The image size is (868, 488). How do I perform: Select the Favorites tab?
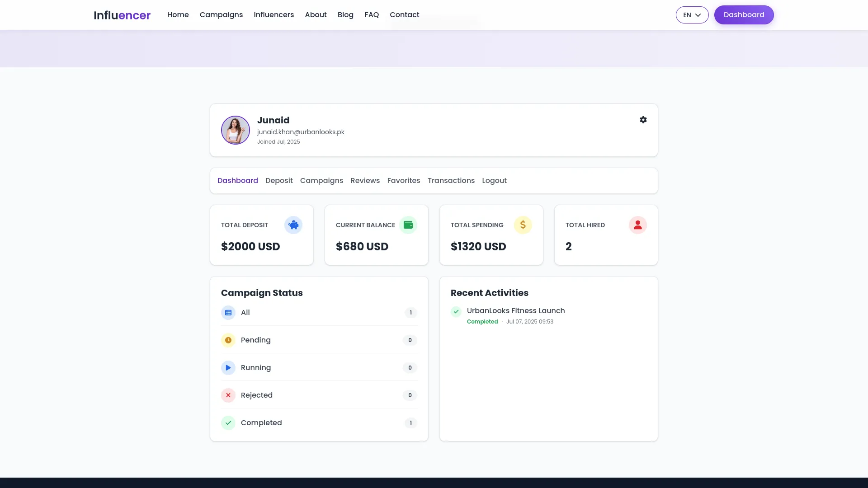(x=403, y=181)
